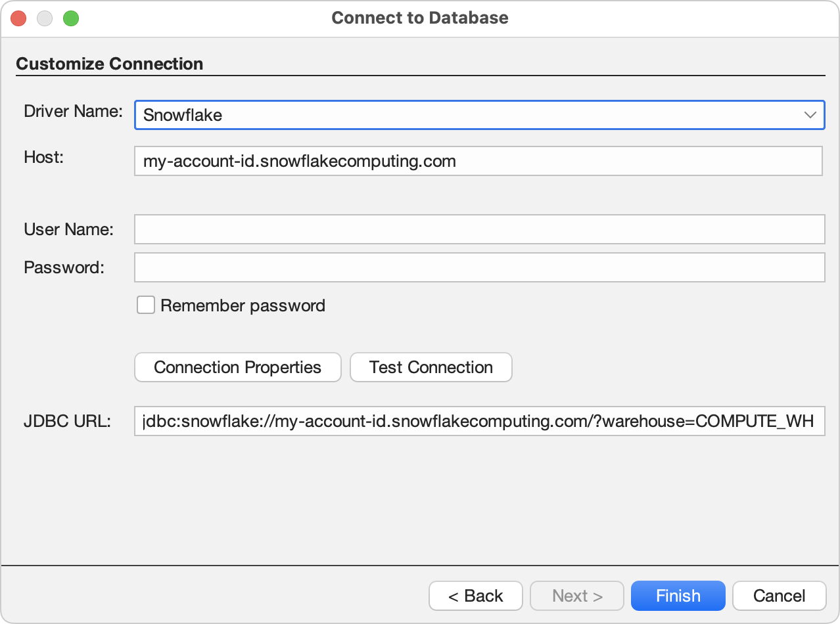Viewport: 840px width, 624px height.
Task: Go back to the previous wizard step
Action: (x=475, y=595)
